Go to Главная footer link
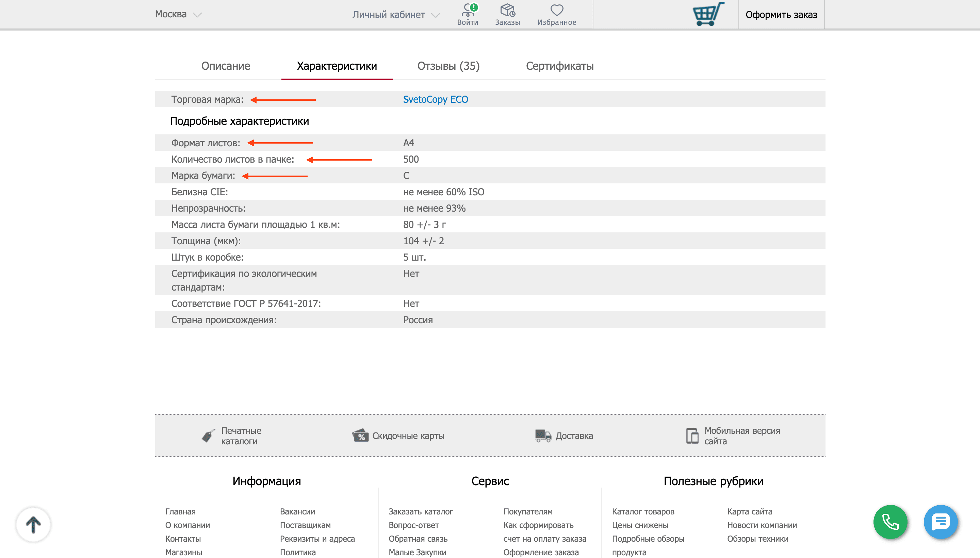980x558 pixels. (x=180, y=512)
